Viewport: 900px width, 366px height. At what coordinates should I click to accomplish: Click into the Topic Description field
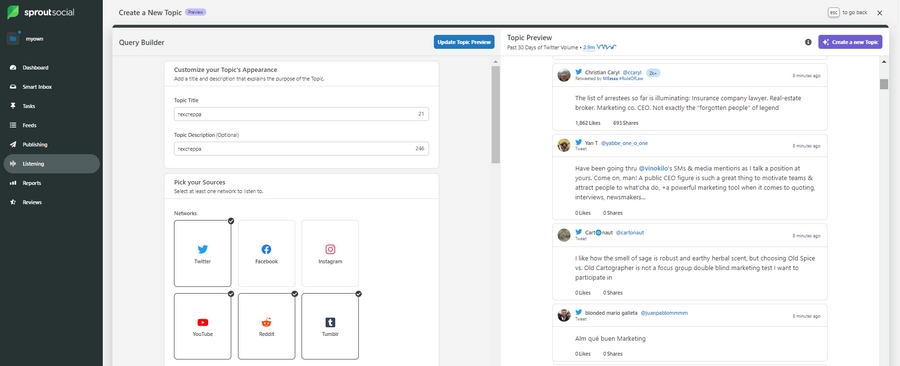(x=301, y=149)
